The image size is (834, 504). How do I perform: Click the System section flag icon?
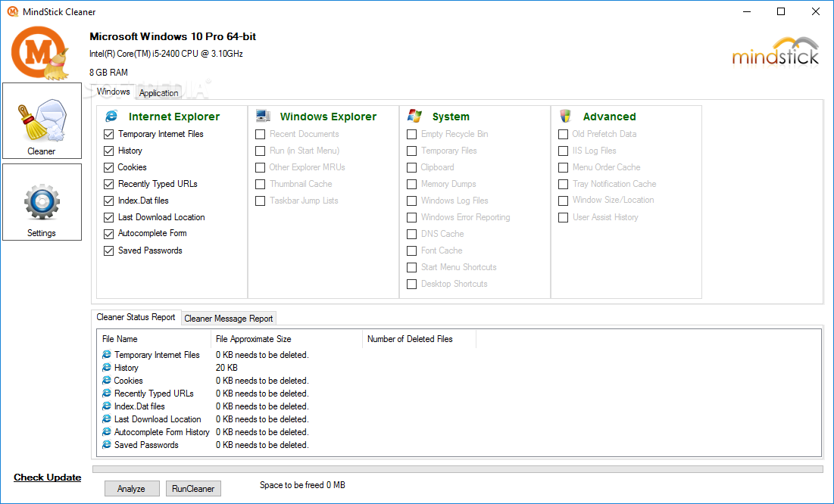tap(414, 116)
